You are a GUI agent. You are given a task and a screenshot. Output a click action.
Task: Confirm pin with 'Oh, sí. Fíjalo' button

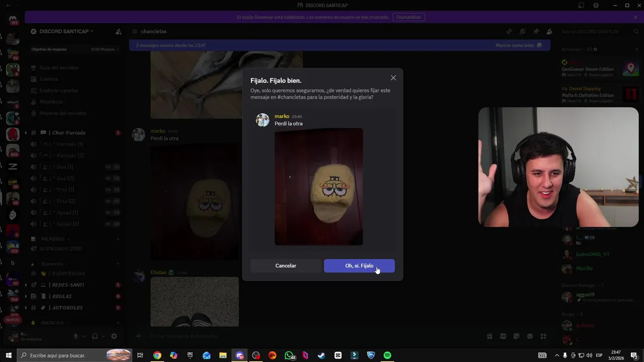tap(359, 265)
